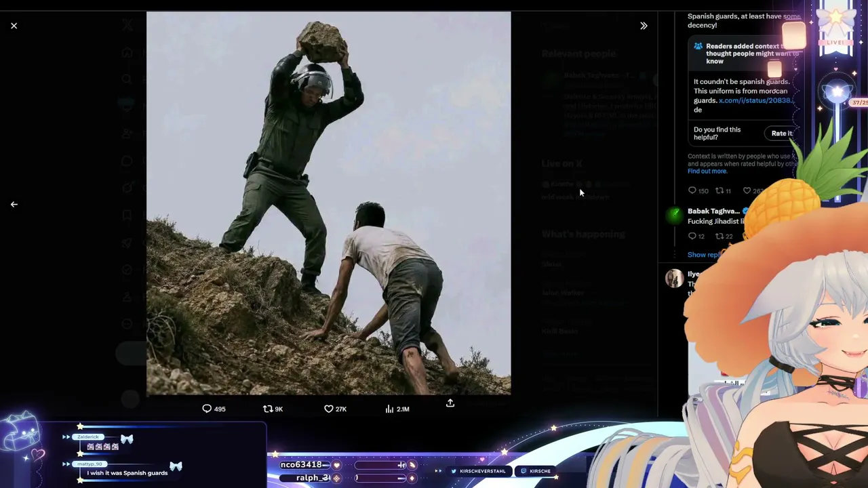The height and width of the screenshot is (488, 868).
Task: Go to previous image with left arrow
Action: (14, 204)
